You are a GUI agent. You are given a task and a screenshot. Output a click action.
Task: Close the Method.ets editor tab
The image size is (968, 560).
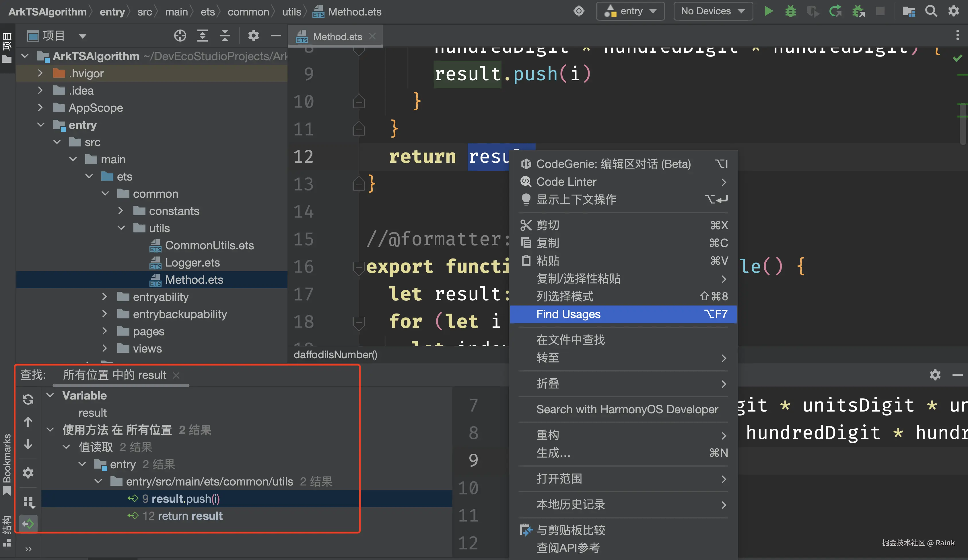click(372, 36)
